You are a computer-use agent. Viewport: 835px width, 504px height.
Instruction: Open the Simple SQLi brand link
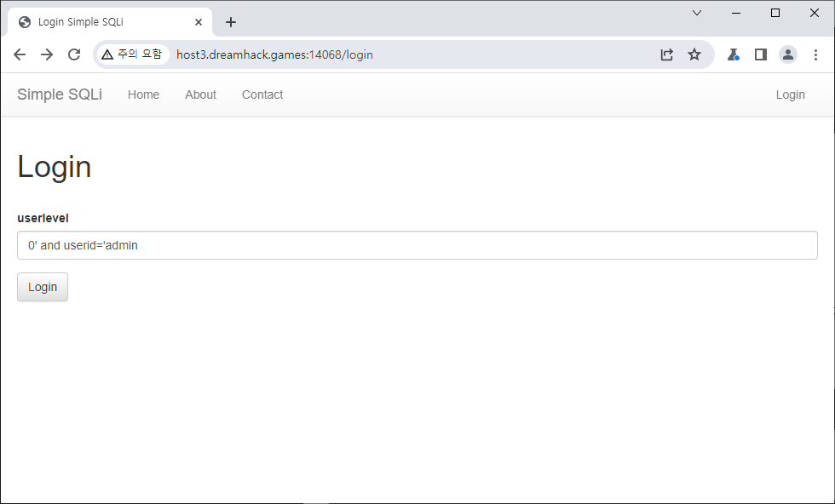click(60, 94)
